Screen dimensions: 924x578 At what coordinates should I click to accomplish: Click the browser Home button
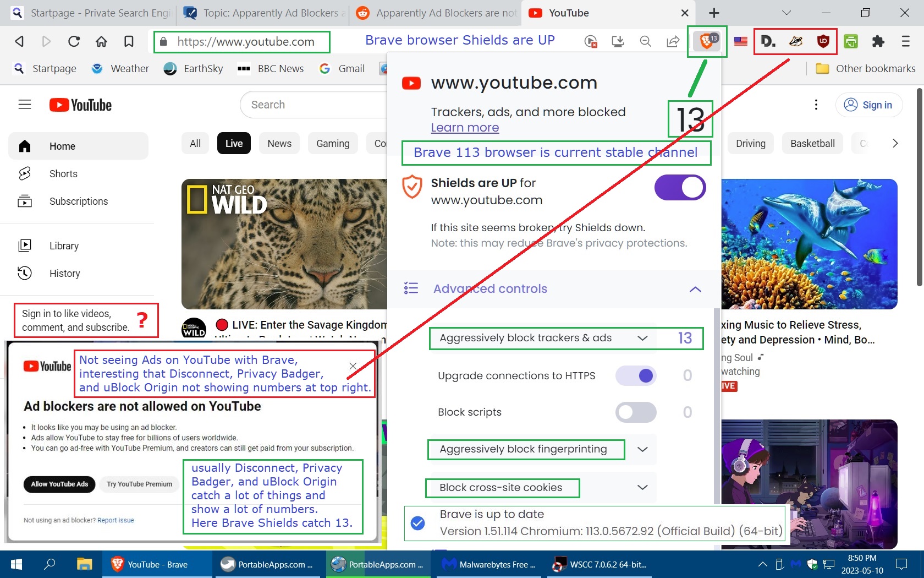pyautogui.click(x=101, y=41)
